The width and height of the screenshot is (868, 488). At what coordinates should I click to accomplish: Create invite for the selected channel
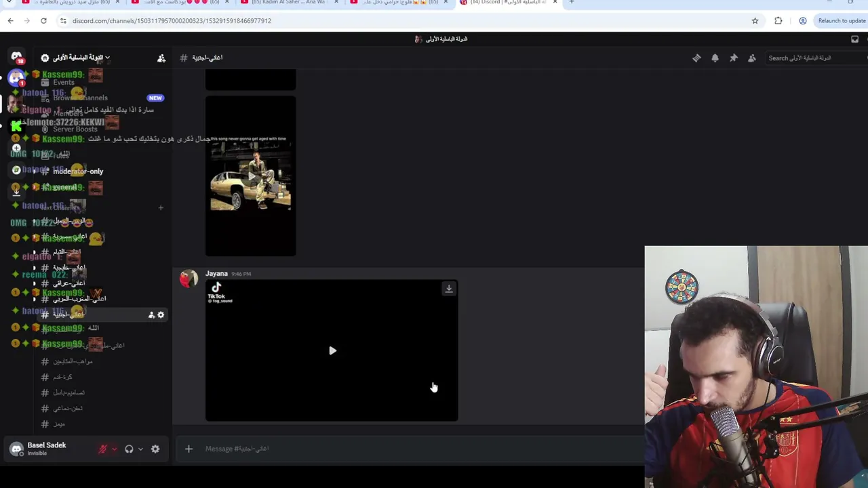(151, 314)
